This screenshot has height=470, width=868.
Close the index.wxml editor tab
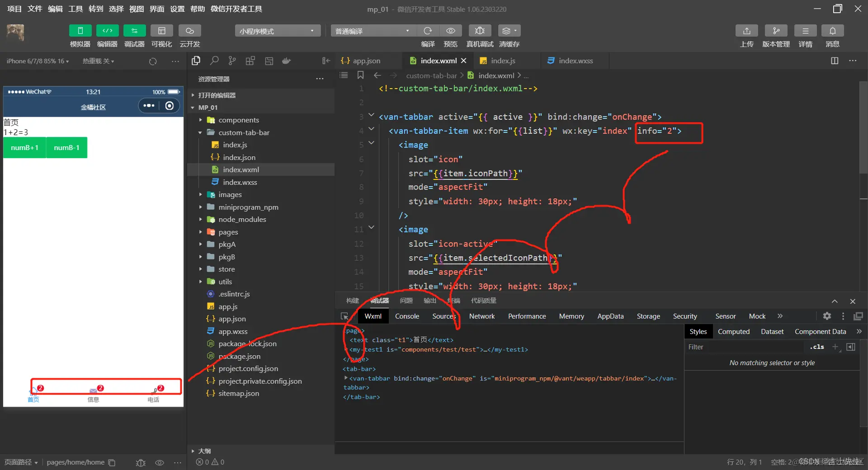463,61
